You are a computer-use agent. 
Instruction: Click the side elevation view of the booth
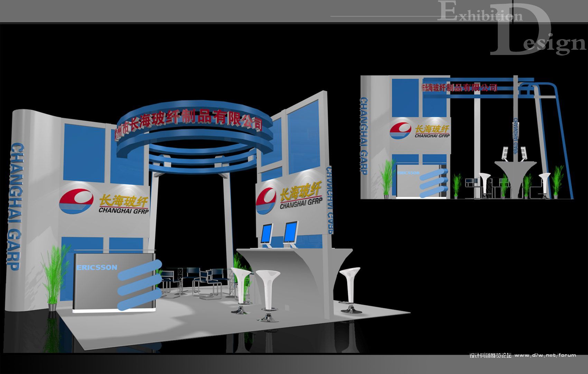point(467,137)
